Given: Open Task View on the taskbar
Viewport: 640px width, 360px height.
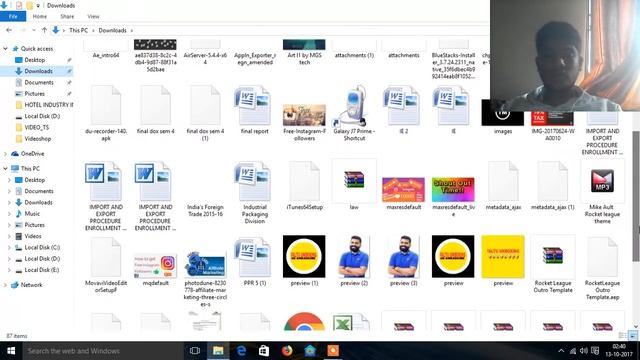Looking at the screenshot, I should (195, 351).
